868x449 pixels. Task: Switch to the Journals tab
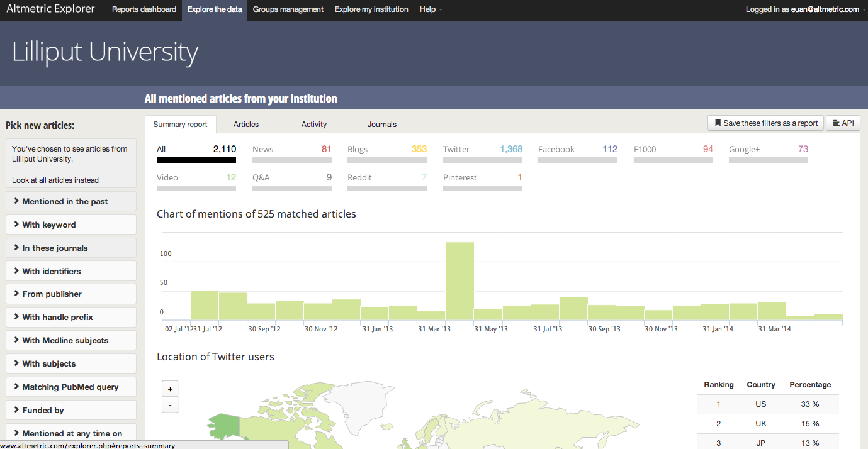click(382, 125)
